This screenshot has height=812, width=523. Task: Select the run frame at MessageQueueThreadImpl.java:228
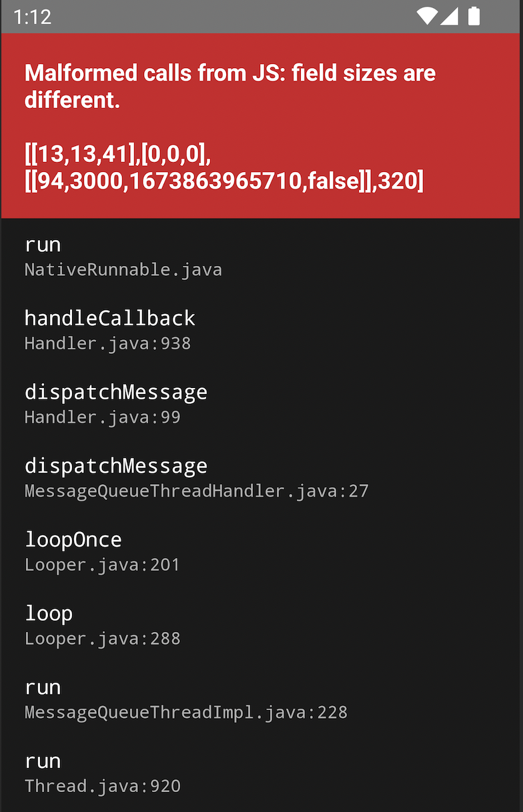point(186,699)
